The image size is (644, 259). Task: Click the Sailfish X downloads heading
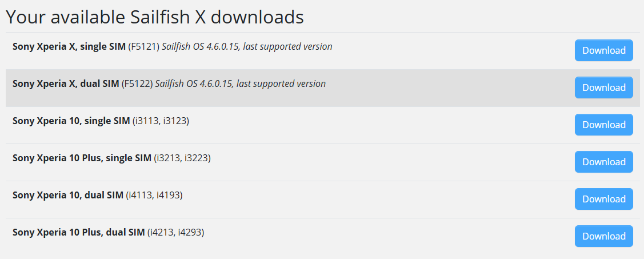[154, 17]
